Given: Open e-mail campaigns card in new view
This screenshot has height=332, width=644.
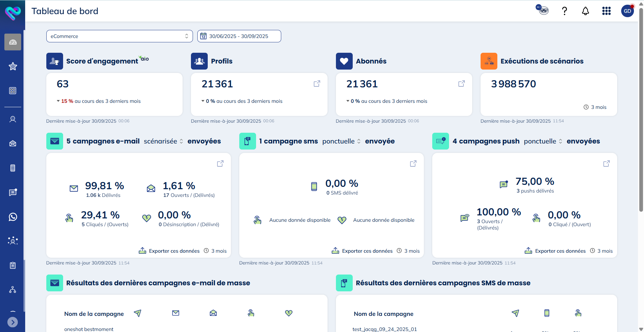Looking at the screenshot, I should click(x=220, y=164).
